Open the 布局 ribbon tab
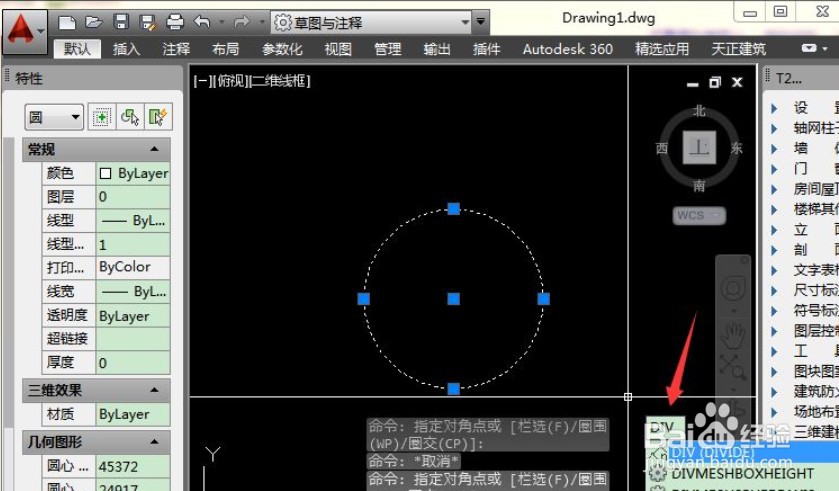 (x=225, y=49)
